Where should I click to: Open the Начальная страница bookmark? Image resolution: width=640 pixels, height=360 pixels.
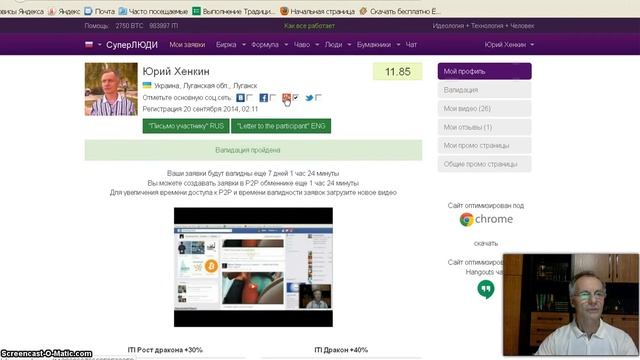(x=317, y=11)
